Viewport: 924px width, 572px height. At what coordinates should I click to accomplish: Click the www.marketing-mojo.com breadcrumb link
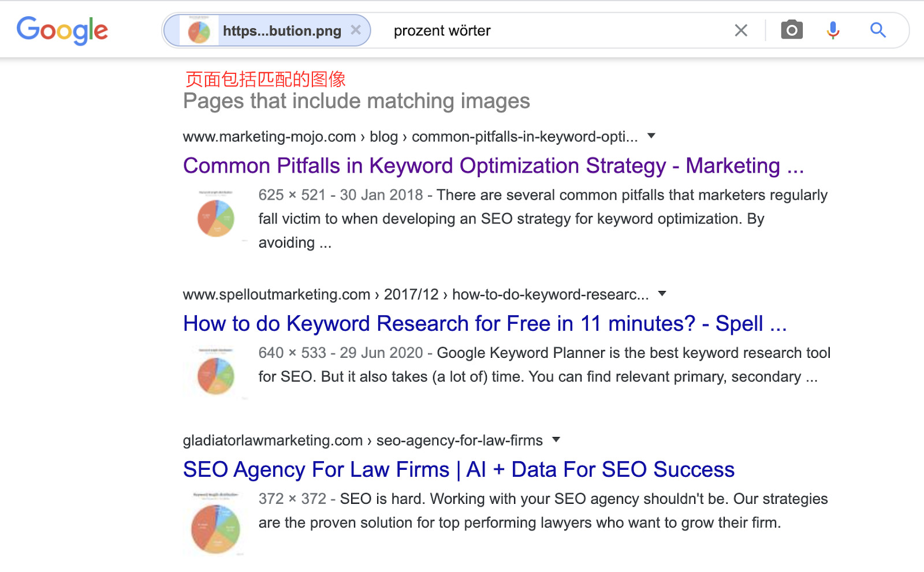coord(269,136)
